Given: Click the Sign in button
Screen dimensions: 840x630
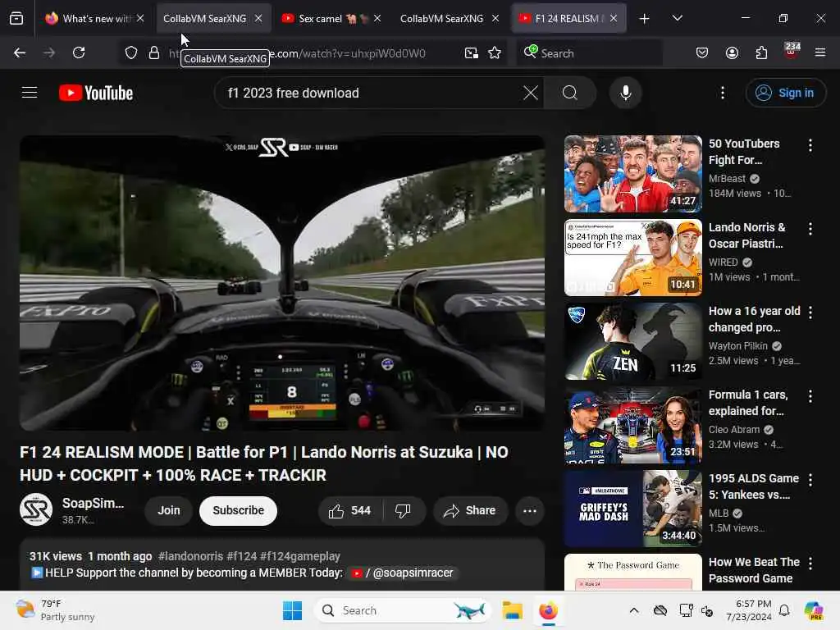Looking at the screenshot, I should 785,93.
